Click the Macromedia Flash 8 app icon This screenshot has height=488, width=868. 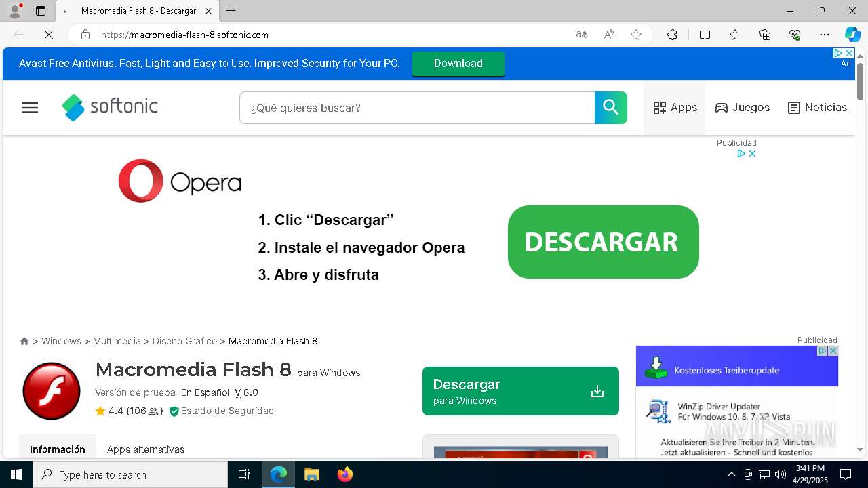click(52, 391)
